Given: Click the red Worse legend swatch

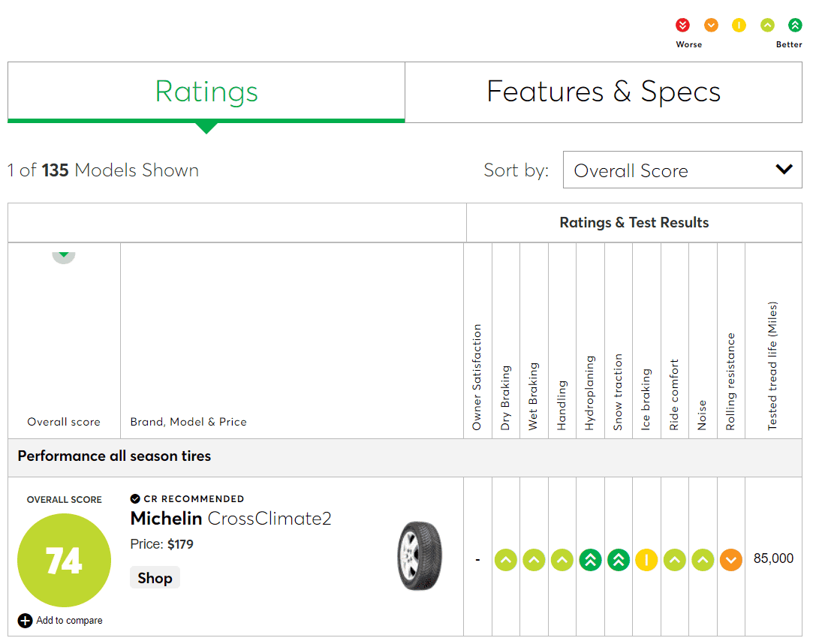Looking at the screenshot, I should [x=682, y=26].
